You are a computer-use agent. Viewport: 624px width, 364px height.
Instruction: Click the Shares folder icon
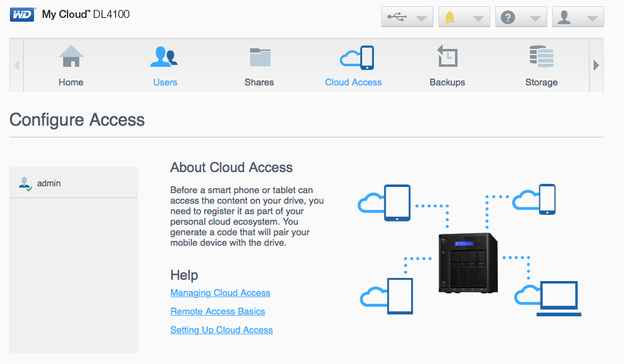[x=260, y=57]
